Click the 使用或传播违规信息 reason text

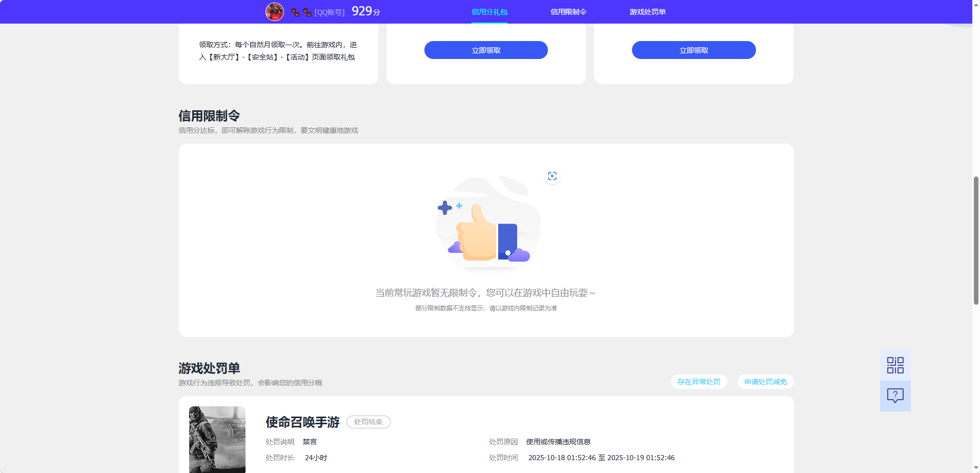[x=558, y=442]
